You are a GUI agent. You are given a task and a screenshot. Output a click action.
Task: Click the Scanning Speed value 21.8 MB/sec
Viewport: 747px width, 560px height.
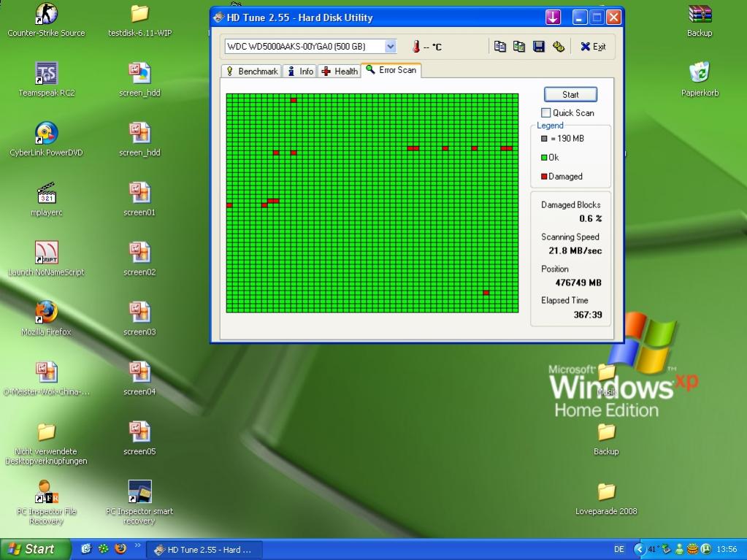point(575,250)
